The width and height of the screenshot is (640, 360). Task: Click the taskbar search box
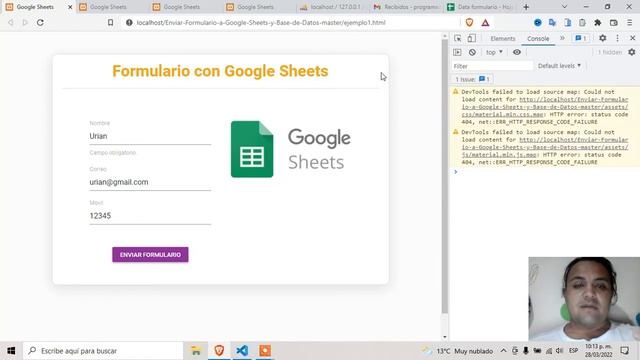click(x=103, y=351)
